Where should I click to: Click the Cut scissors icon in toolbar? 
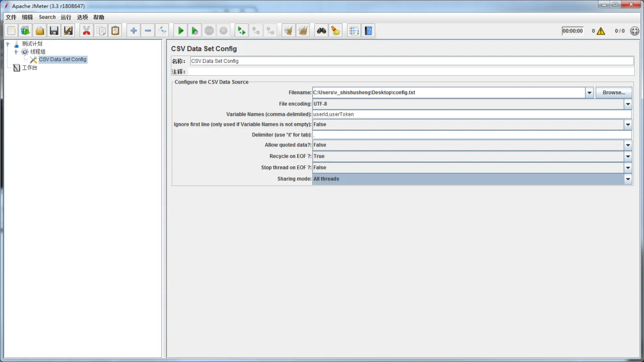[86, 31]
